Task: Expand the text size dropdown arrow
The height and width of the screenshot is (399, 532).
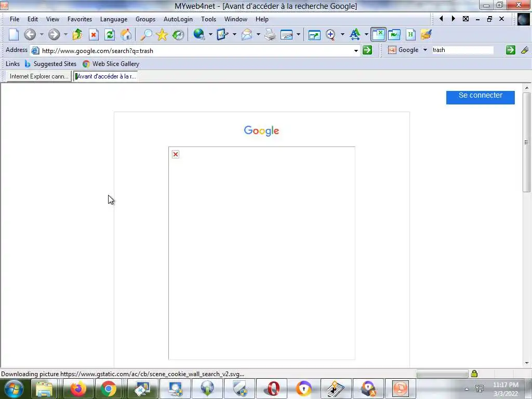Action: click(366, 35)
